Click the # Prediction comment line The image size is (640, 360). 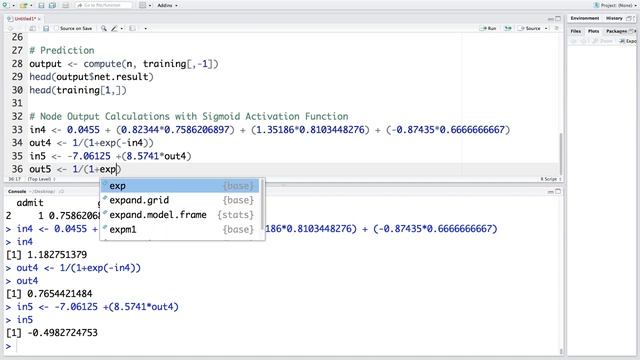[x=62, y=50]
